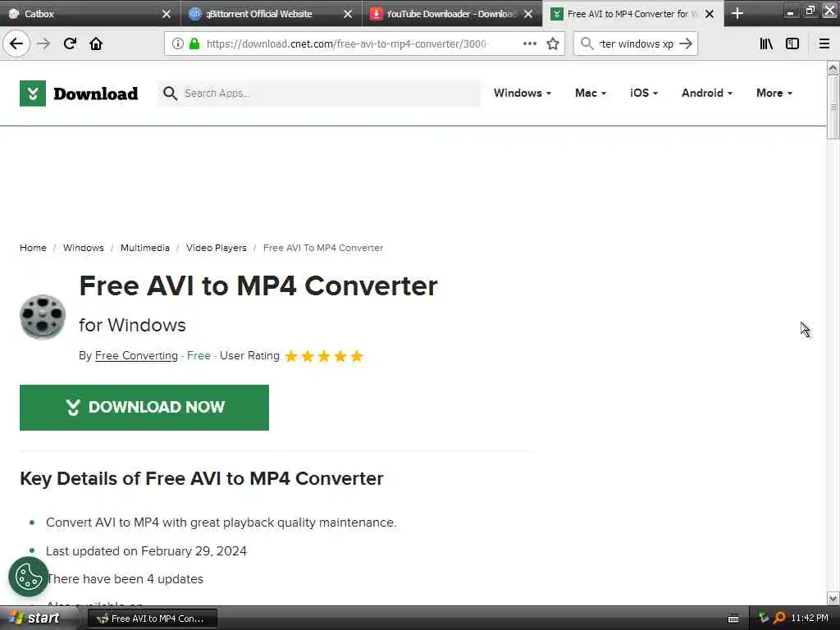Viewport: 840px width, 630px height.
Task: Reload the current page
Action: click(70, 43)
